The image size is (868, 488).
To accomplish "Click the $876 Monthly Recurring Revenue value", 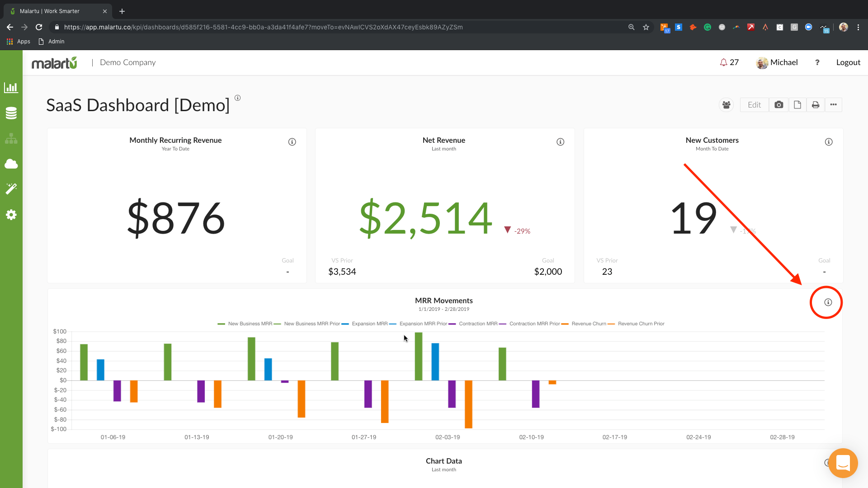I will tap(176, 218).
